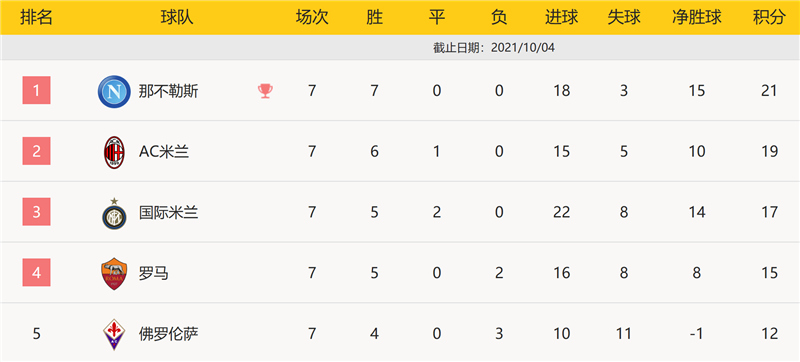
Task: Open the 那不勒斯 team link
Action: click(x=168, y=91)
